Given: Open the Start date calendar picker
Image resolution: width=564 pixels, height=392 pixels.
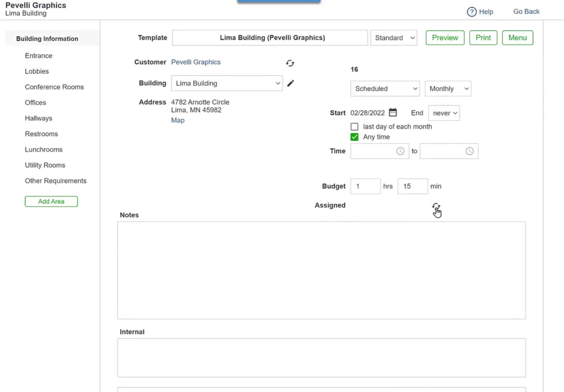Looking at the screenshot, I should coord(393,112).
